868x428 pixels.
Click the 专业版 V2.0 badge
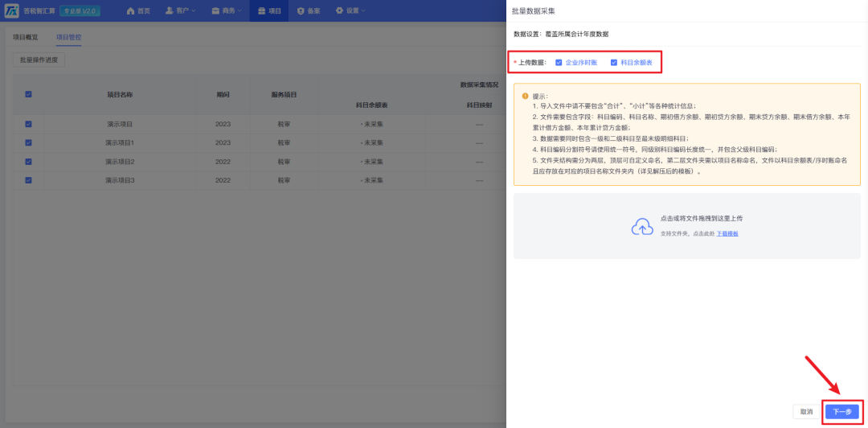tap(80, 10)
